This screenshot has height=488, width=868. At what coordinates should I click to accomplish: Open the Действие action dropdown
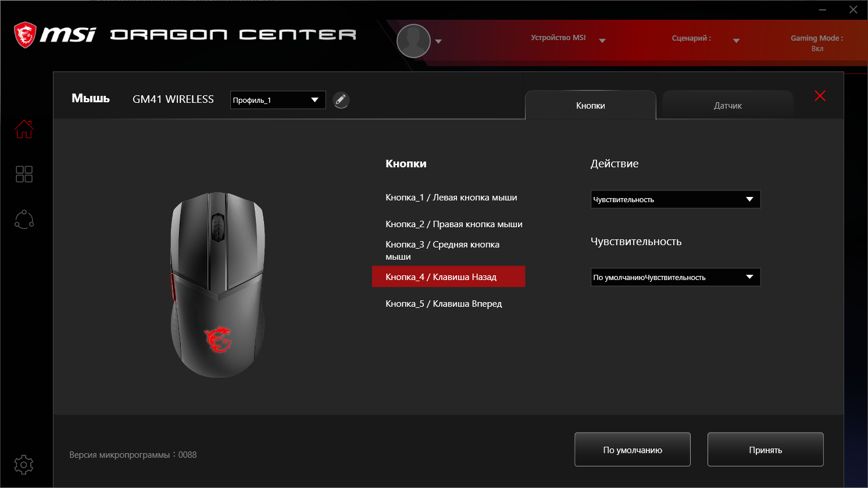pyautogui.click(x=676, y=199)
